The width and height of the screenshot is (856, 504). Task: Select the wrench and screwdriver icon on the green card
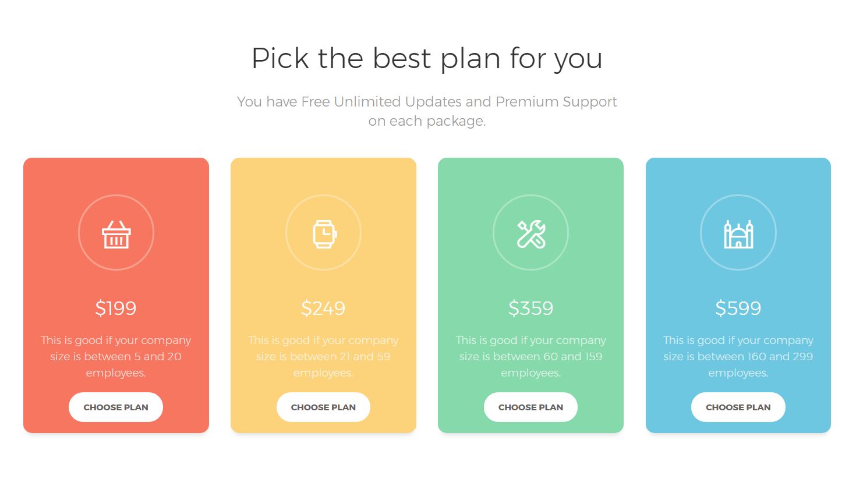(x=531, y=232)
